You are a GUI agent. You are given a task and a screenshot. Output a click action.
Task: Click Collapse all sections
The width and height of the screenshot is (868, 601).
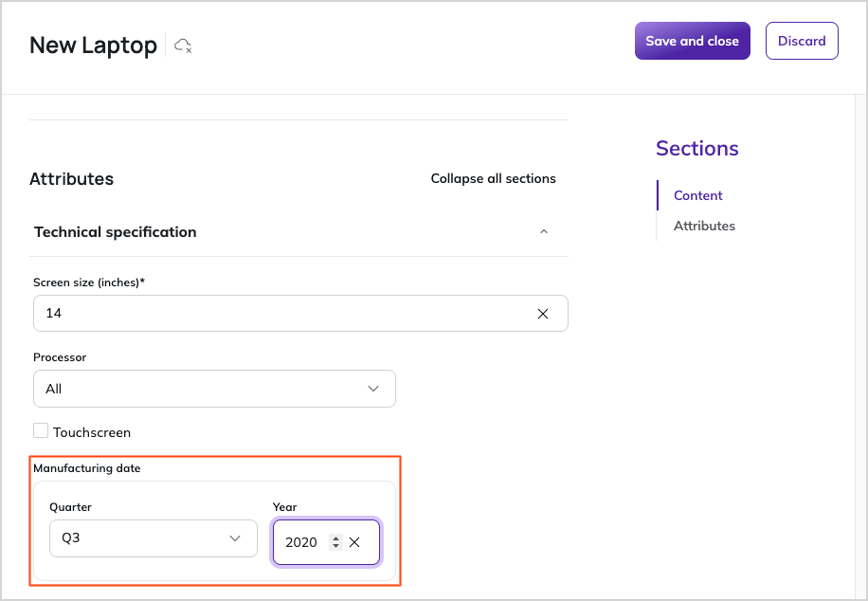(494, 178)
